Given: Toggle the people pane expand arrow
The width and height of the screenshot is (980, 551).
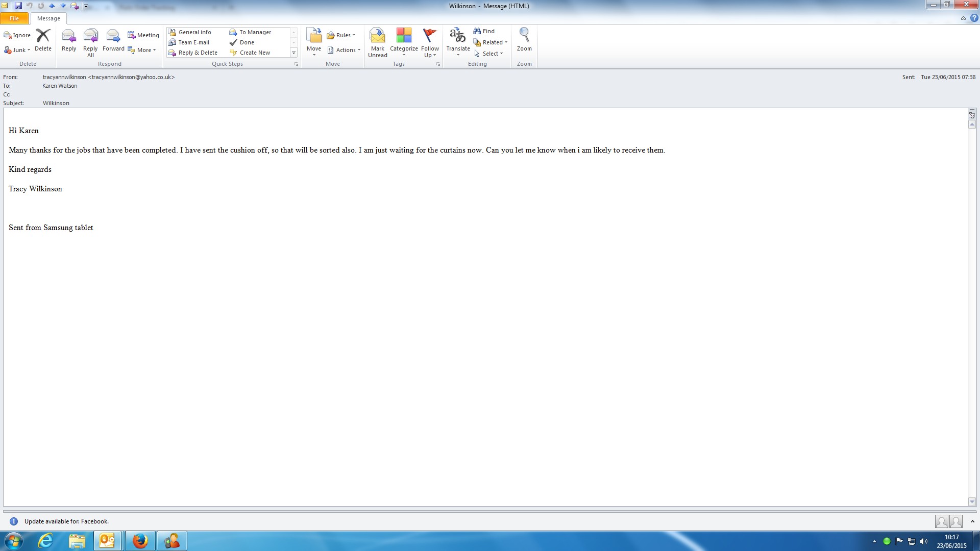Looking at the screenshot, I should click(x=972, y=521).
